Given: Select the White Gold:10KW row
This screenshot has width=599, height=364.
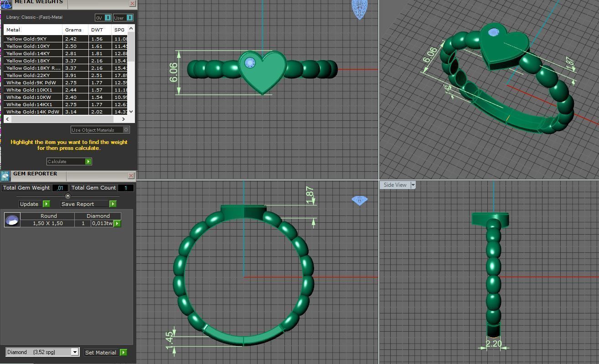Looking at the screenshot, I should click(x=66, y=97).
